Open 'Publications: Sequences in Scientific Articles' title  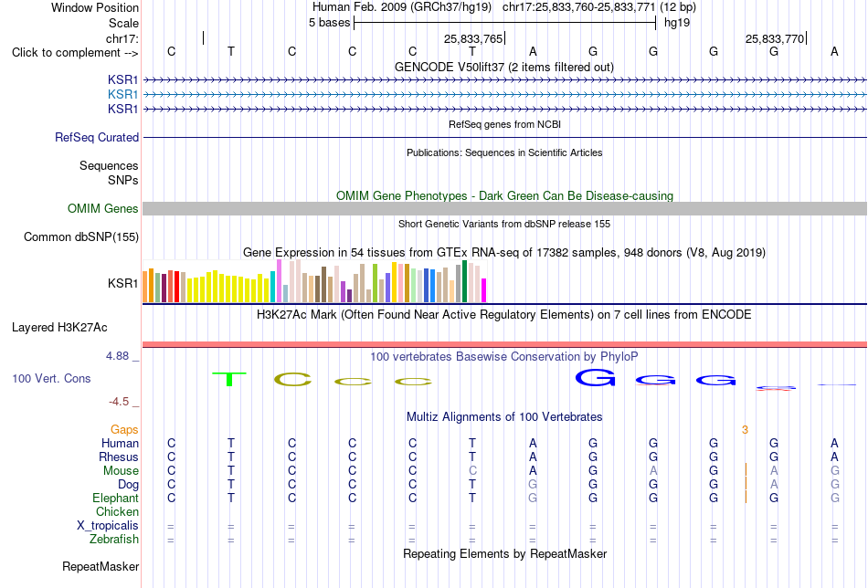[504, 152]
